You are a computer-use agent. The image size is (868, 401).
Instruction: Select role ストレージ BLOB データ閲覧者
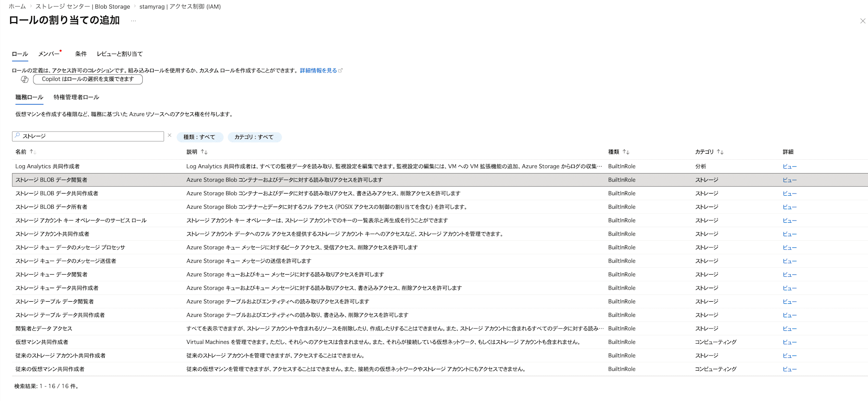(x=52, y=180)
